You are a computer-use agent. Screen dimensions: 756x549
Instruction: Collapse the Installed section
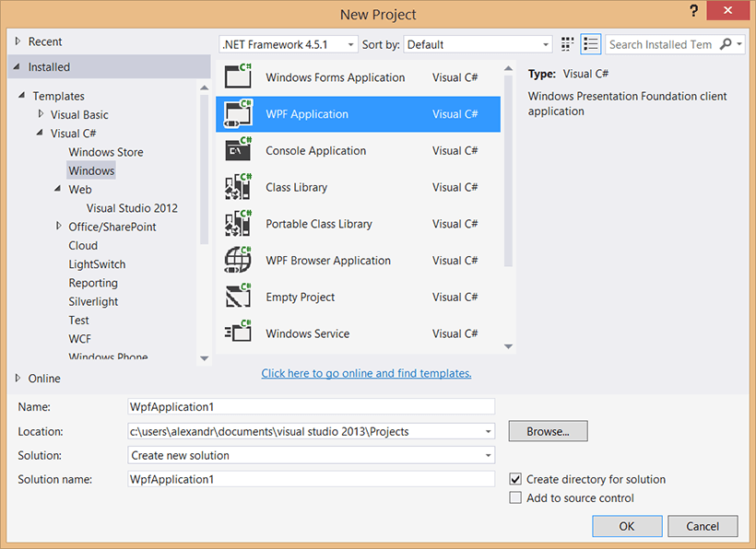tap(17, 67)
